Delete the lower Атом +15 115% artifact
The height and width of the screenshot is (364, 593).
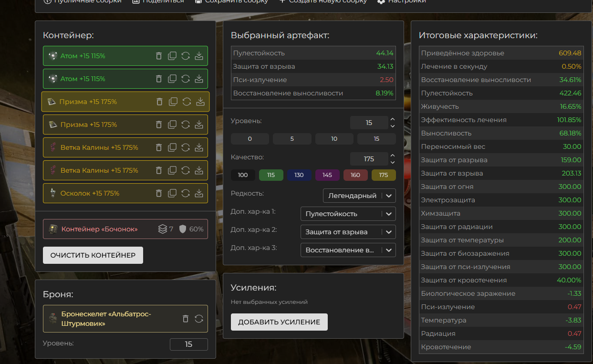click(x=159, y=79)
